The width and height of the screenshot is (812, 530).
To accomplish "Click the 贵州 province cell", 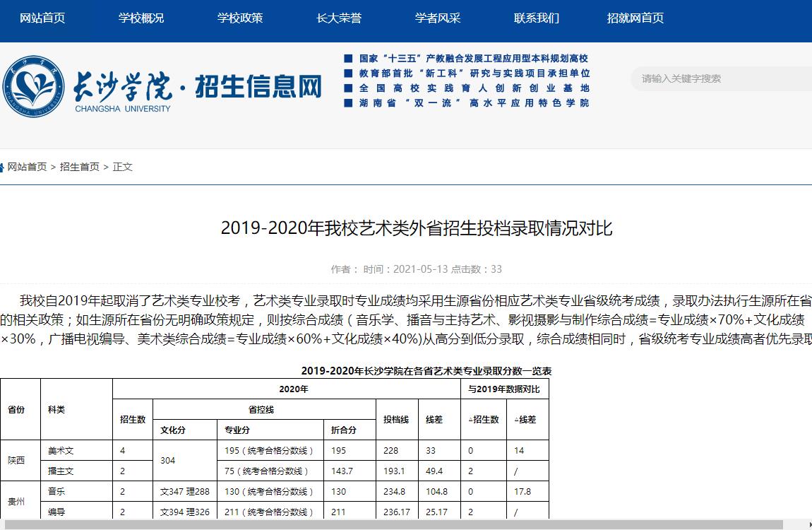I will click(20, 500).
